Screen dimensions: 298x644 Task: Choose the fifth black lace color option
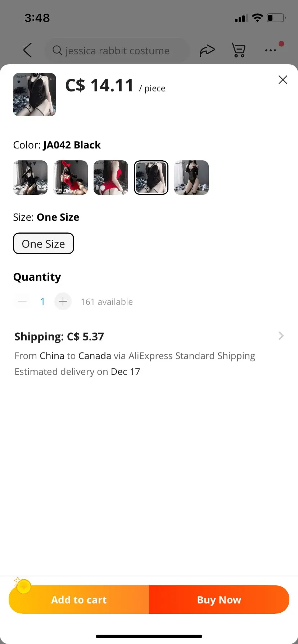(x=191, y=178)
